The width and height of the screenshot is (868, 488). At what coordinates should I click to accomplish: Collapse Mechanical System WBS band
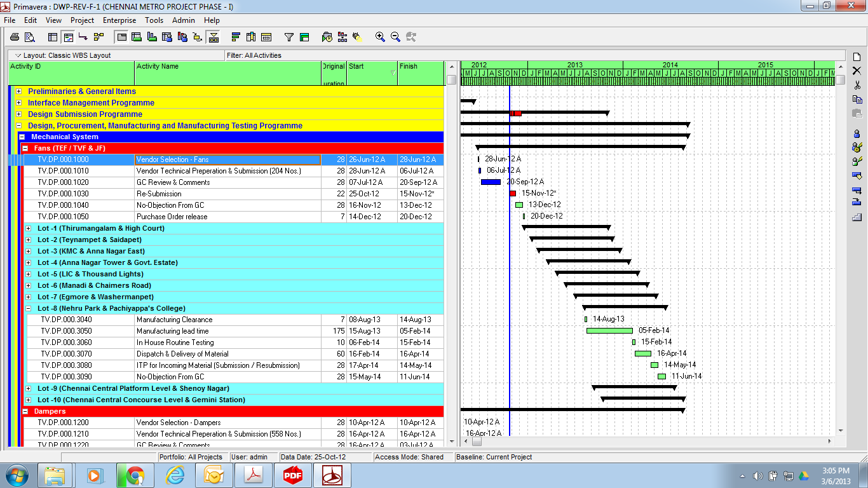click(x=22, y=137)
